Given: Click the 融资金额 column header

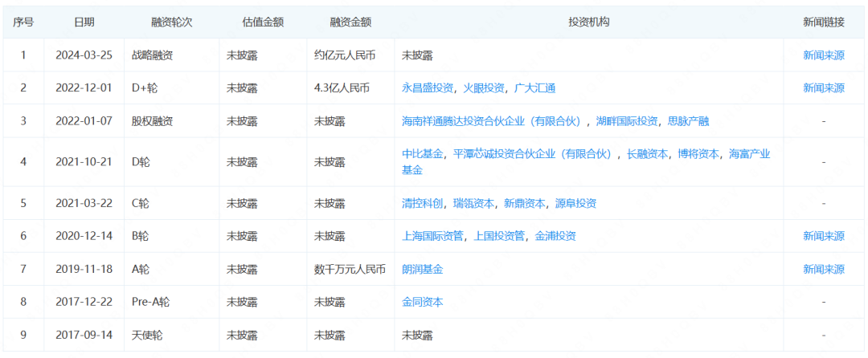Looking at the screenshot, I should pos(350,22).
